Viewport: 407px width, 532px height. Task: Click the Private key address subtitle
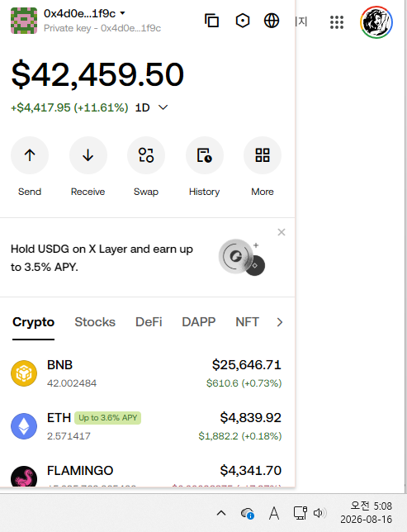click(102, 28)
